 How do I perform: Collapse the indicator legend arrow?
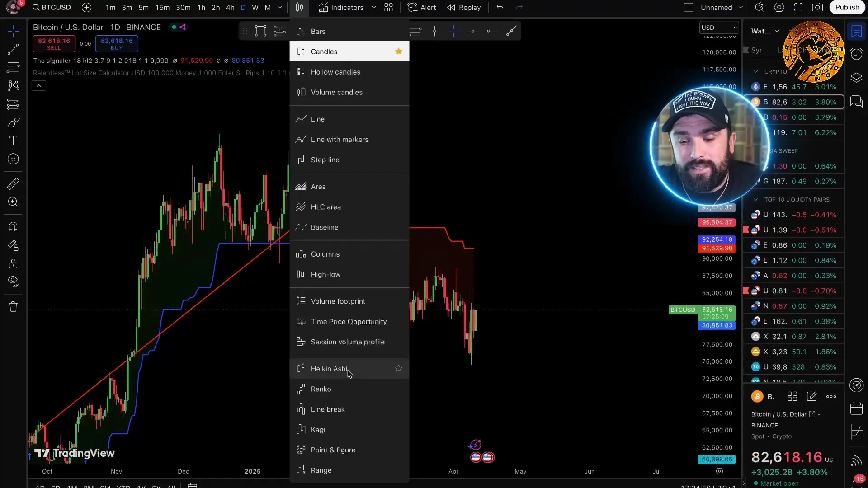click(39, 85)
